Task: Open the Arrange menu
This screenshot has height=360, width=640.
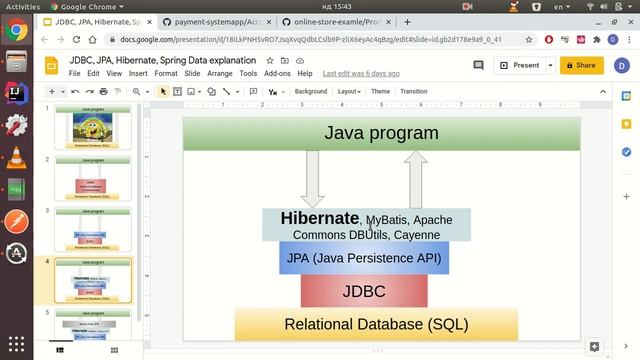Action: [220, 73]
